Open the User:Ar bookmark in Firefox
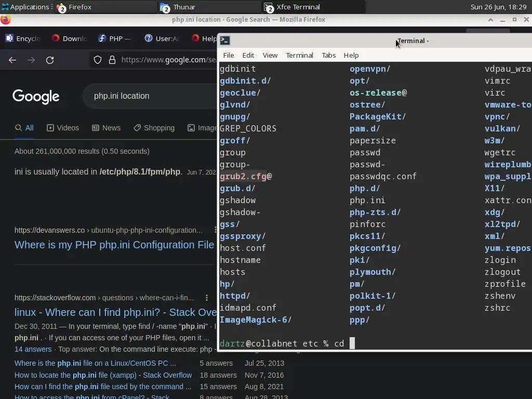Screen dimensions: 532x399 [x=162, y=38]
